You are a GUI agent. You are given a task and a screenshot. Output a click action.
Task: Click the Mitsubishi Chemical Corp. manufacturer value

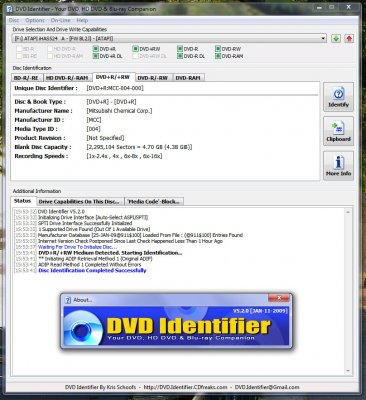[x=119, y=111]
